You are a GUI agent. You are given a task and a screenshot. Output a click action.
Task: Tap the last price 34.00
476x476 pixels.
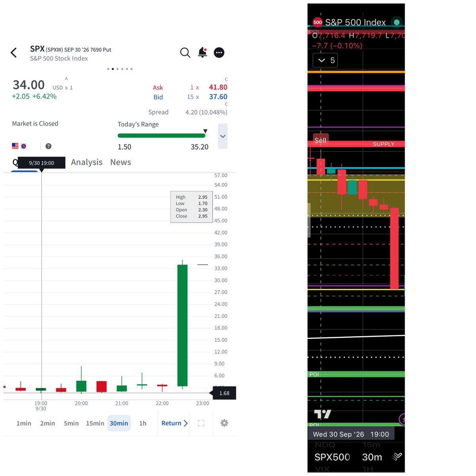29,85
